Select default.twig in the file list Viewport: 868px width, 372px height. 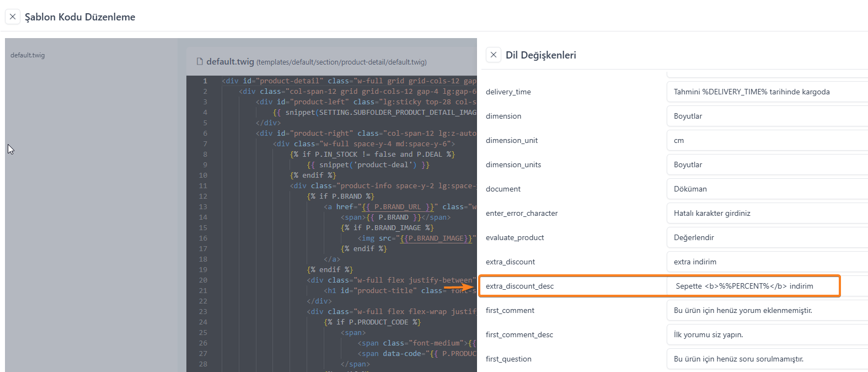click(28, 55)
